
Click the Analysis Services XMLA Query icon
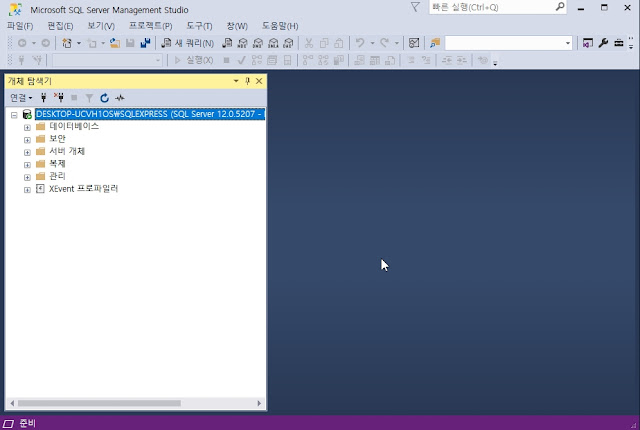coord(273,43)
